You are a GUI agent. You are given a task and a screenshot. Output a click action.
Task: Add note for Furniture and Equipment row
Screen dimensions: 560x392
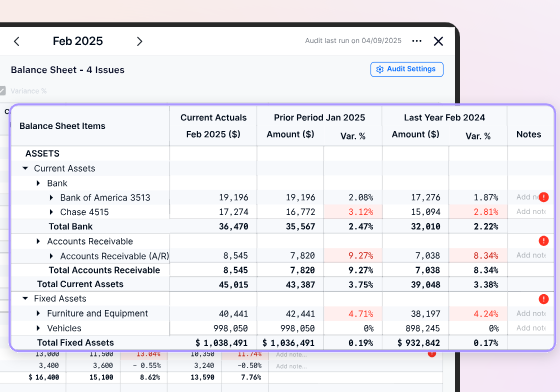pos(531,313)
